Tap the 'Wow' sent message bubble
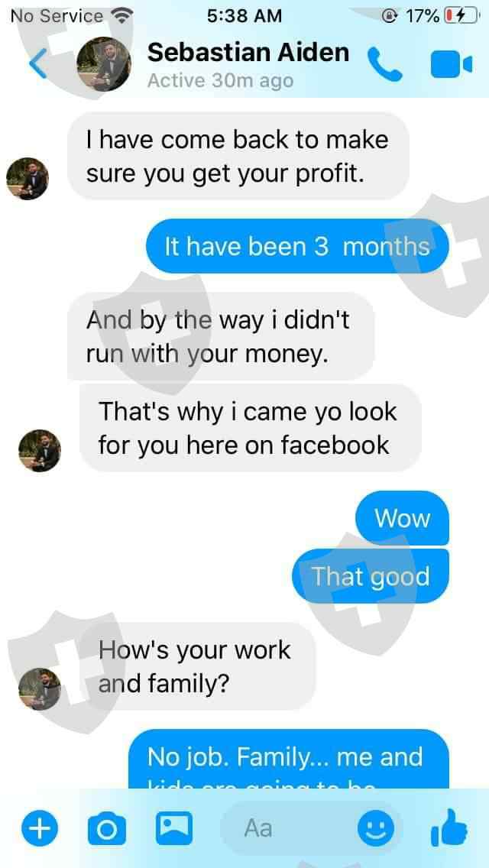 point(402,518)
